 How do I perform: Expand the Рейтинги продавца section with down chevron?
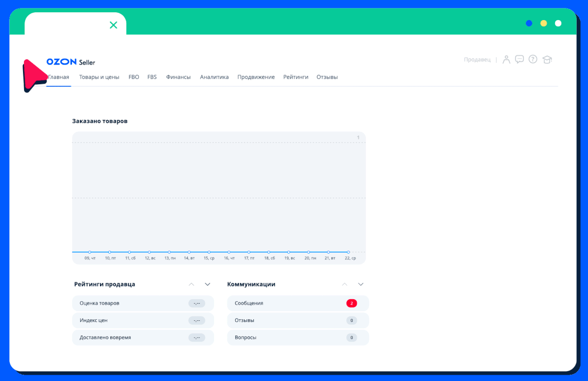coord(207,284)
